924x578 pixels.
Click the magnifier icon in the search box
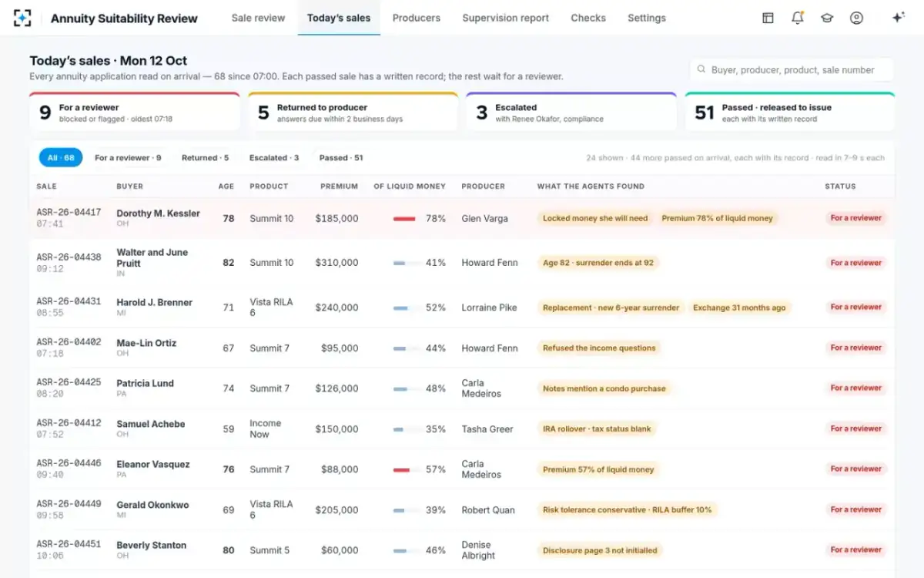(701, 69)
